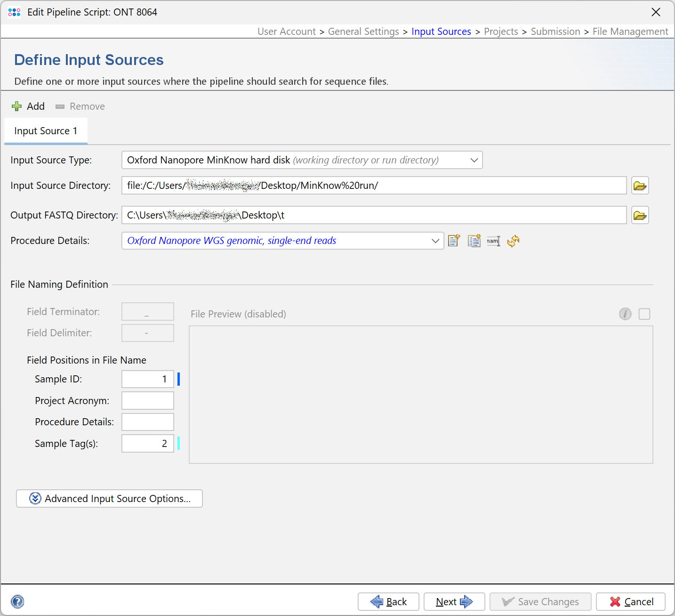Viewport: 675px width, 616px height.
Task: Open the General Settings page
Action: [x=363, y=31]
